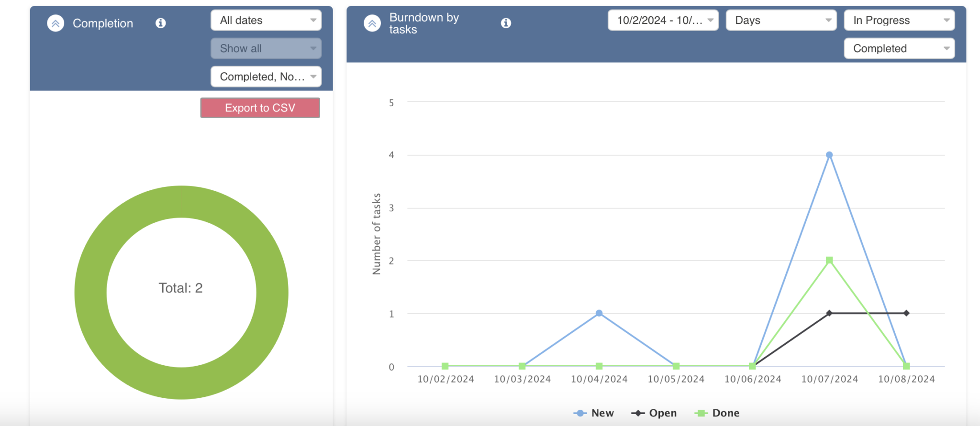Collapse the Completion panel chevron icon

tap(56, 23)
